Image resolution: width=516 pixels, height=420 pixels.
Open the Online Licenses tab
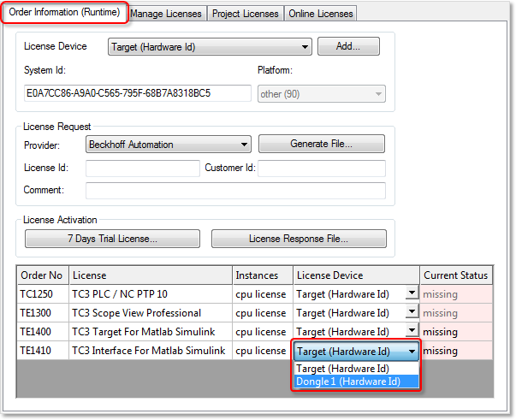[x=321, y=14]
